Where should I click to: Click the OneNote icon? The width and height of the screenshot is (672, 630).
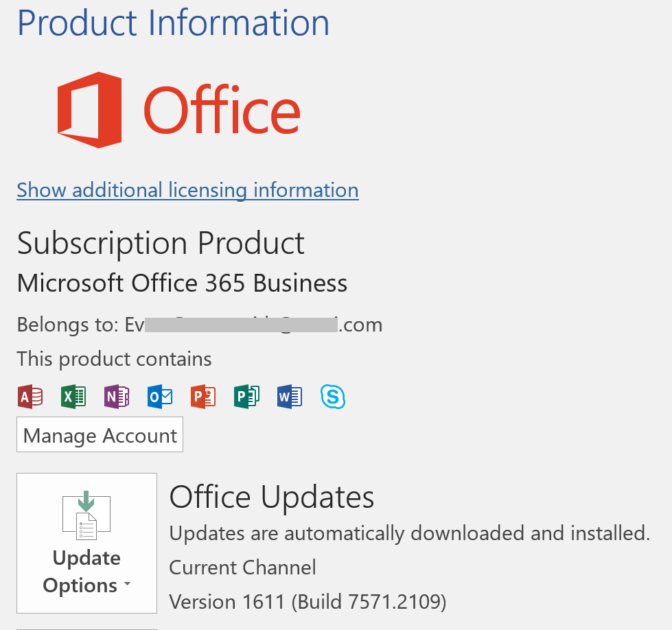(x=116, y=397)
